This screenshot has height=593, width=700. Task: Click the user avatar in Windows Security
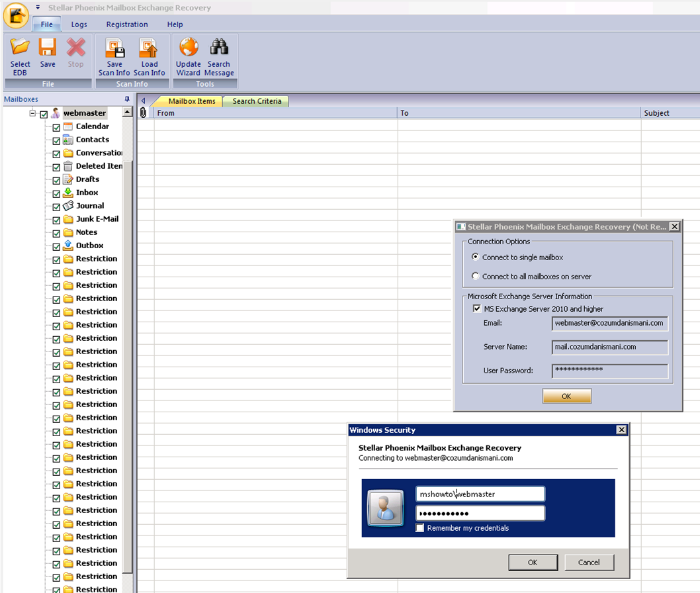[x=385, y=508]
